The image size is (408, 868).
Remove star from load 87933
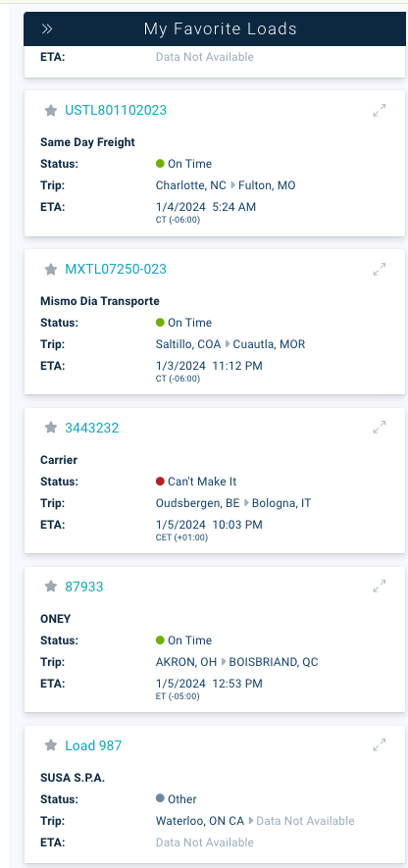coord(51,587)
